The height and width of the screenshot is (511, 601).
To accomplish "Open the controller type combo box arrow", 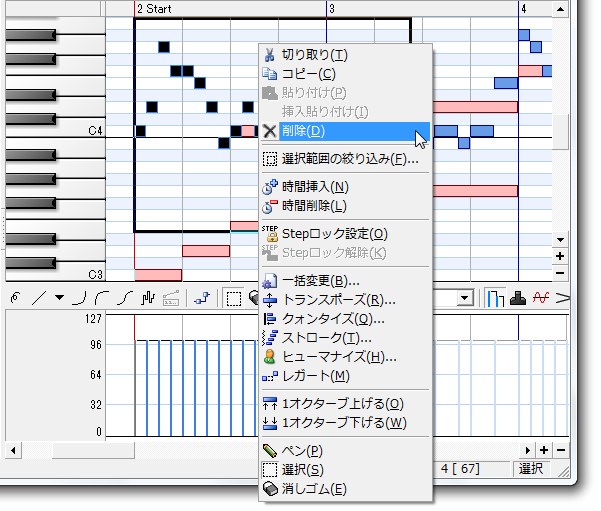I will 465,298.
